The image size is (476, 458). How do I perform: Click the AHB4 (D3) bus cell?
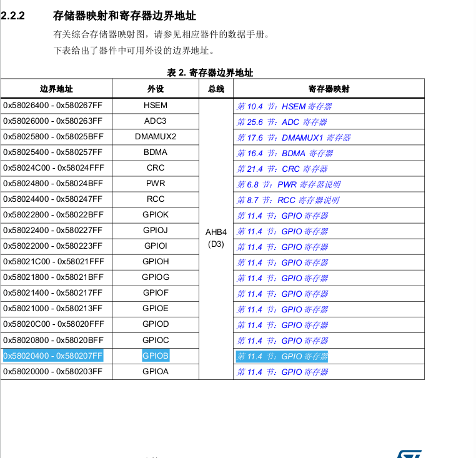pos(216,239)
